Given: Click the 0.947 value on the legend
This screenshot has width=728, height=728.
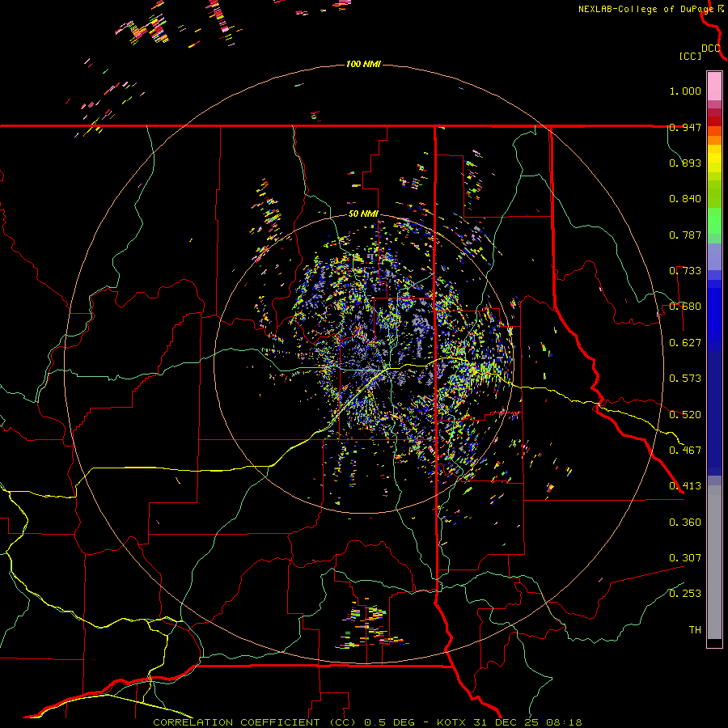Looking at the screenshot, I should 685,127.
